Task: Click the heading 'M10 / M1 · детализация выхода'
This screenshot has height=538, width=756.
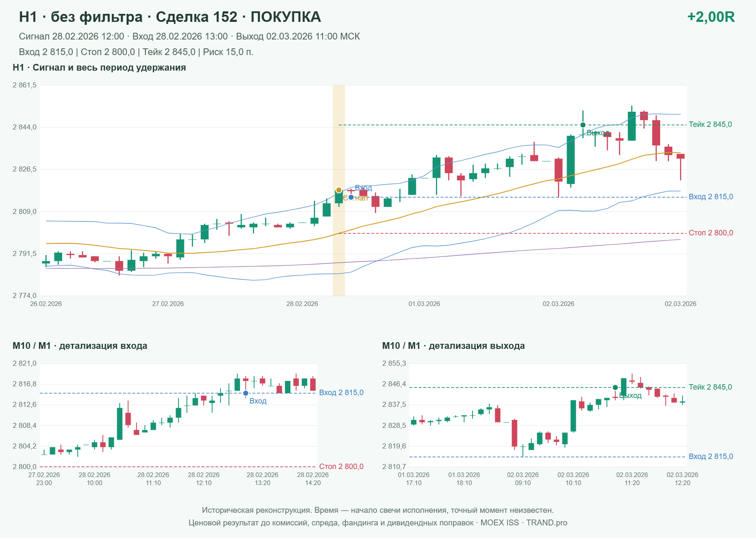Action: click(454, 346)
